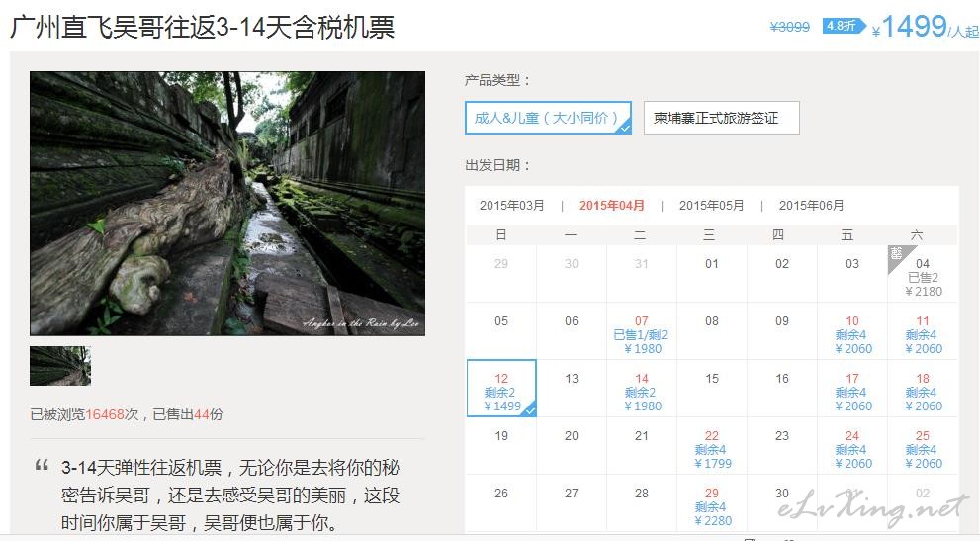The width and height of the screenshot is (980, 541).
Task: Click the grey corner tag on April 04
Action: 897,254
